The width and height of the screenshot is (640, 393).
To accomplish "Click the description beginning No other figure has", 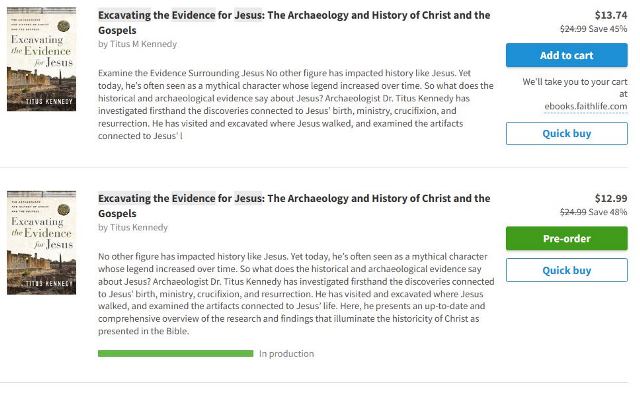I will tap(296, 294).
